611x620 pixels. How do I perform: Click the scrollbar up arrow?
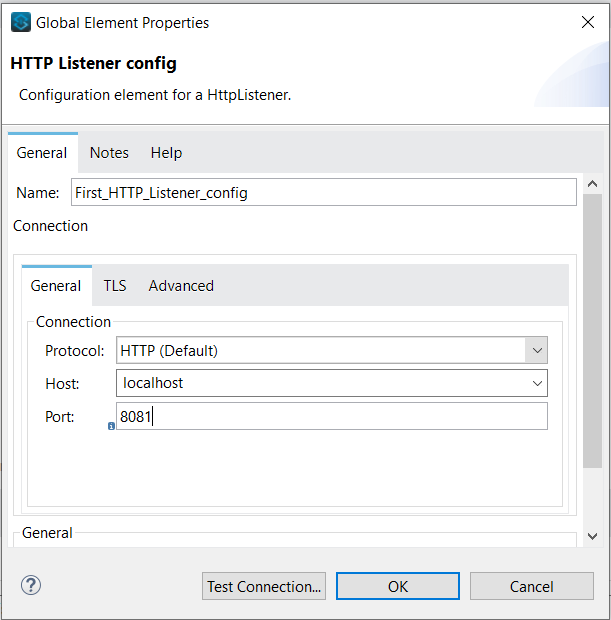(591, 185)
